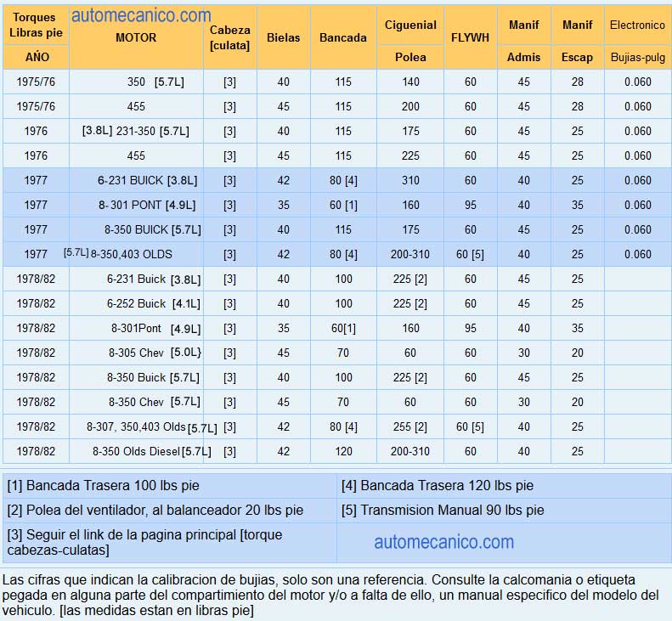Click footnote [4] Bancada Trasera 120 lbs pie

[x=438, y=486]
